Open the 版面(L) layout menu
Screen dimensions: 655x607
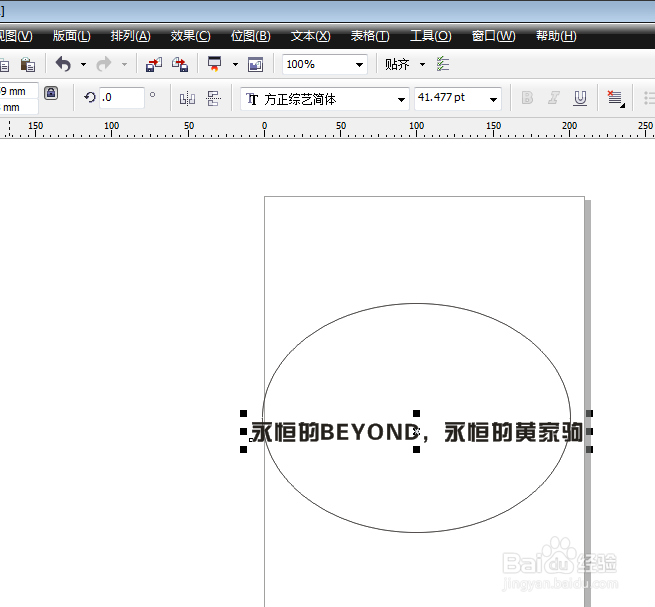click(71, 36)
